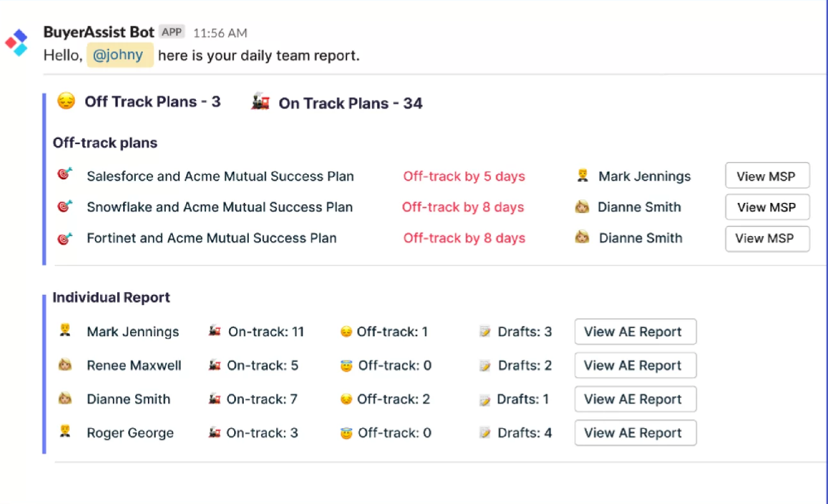Click the Renee Maxwell name text
Viewport: 828px width, 504px height.
(x=134, y=366)
